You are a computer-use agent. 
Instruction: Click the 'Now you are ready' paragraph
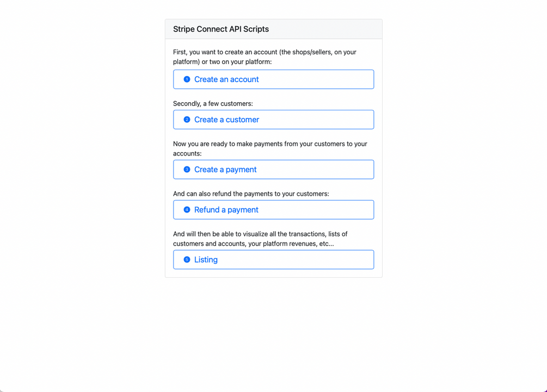point(270,148)
